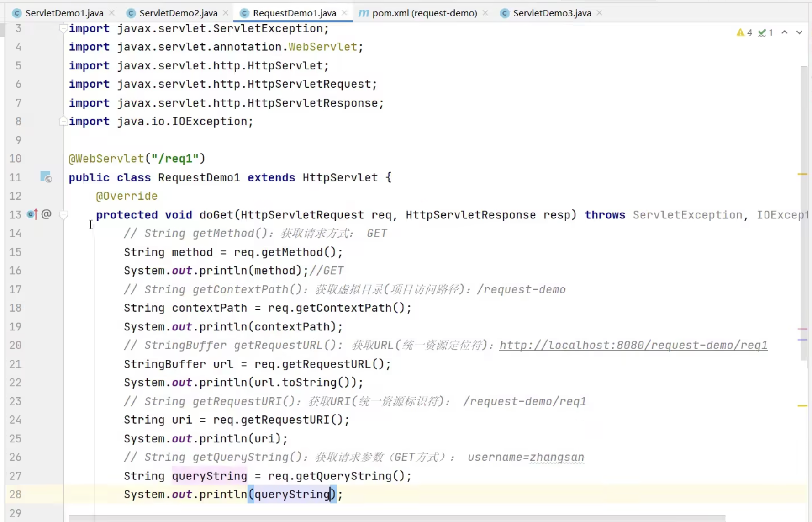Click the doGet method name
Image resolution: width=812 pixels, height=522 pixels.
click(216, 215)
